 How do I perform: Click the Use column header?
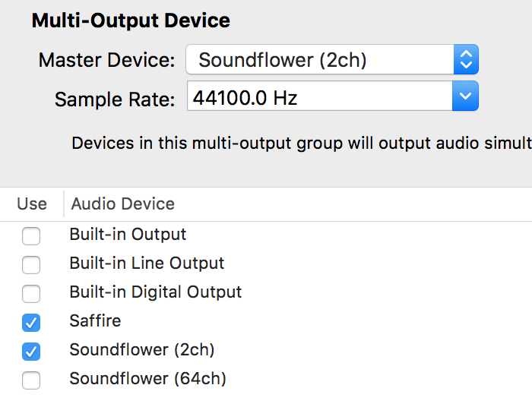click(x=32, y=204)
